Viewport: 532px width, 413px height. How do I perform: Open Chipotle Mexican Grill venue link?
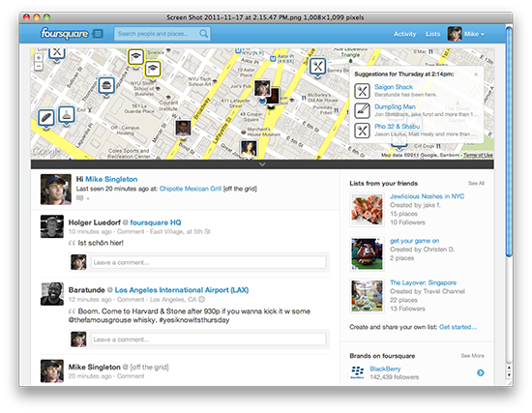coord(191,189)
